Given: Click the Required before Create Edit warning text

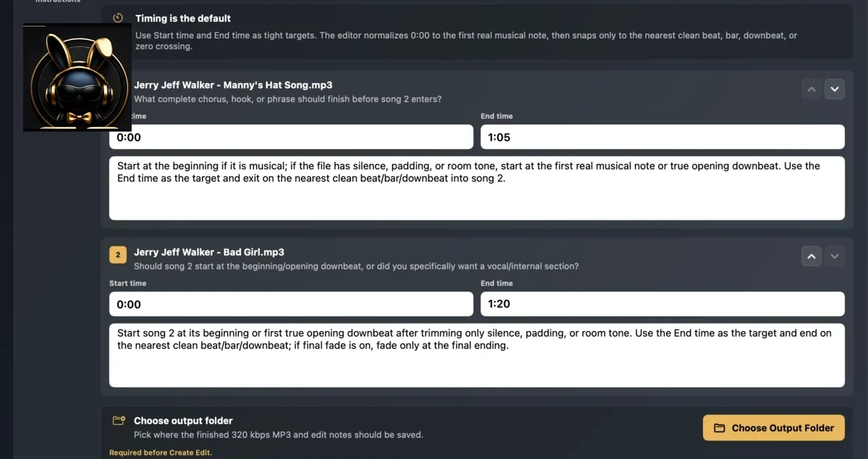Looking at the screenshot, I should [x=161, y=452].
